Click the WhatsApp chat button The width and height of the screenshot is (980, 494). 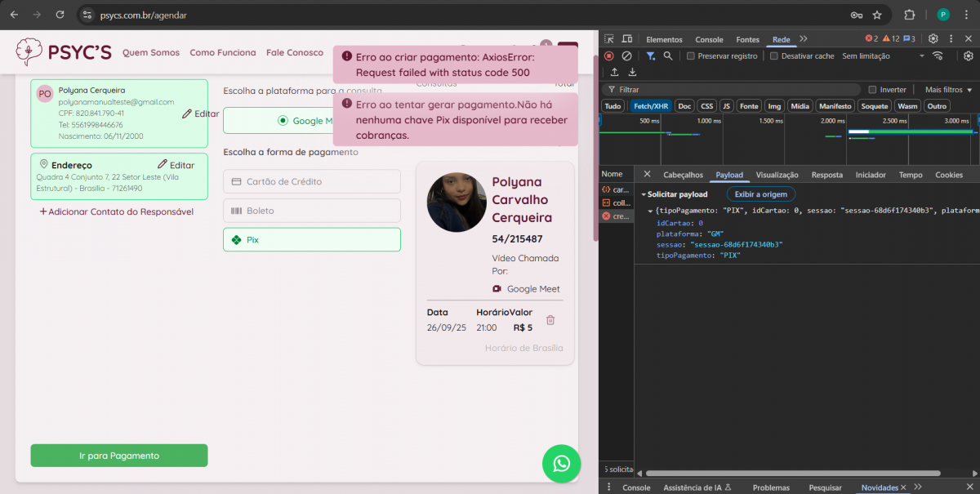[x=561, y=464]
